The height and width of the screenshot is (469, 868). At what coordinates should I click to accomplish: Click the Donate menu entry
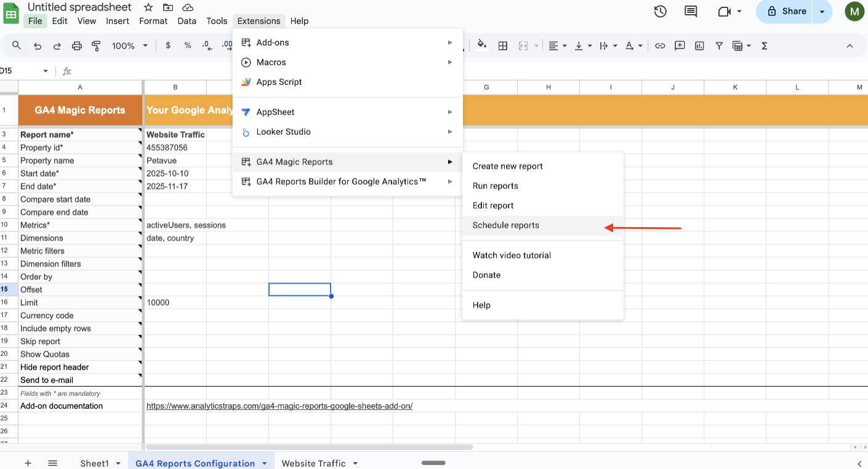point(543,275)
